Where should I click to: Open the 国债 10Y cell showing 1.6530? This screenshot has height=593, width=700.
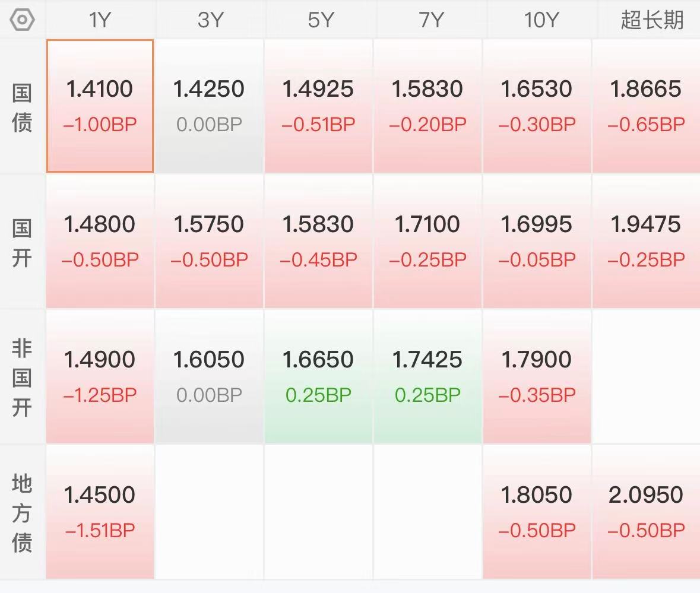537,106
